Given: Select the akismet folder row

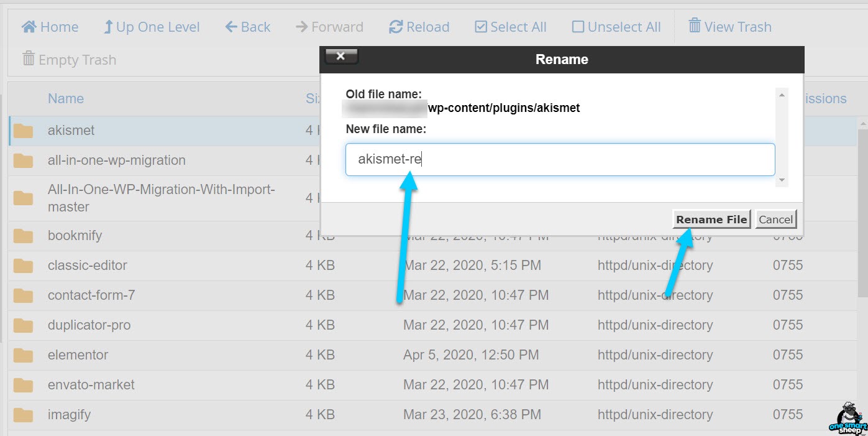Looking at the screenshot, I should pos(433,131).
